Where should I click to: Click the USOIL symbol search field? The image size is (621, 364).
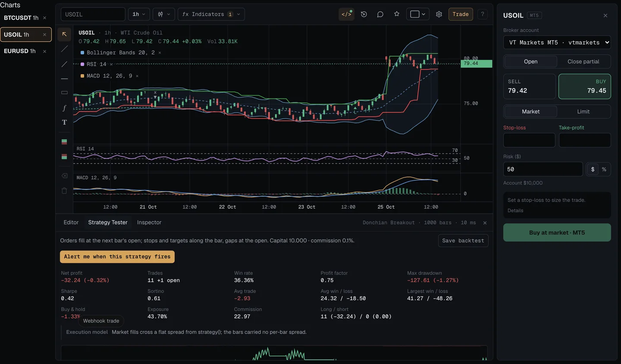93,14
